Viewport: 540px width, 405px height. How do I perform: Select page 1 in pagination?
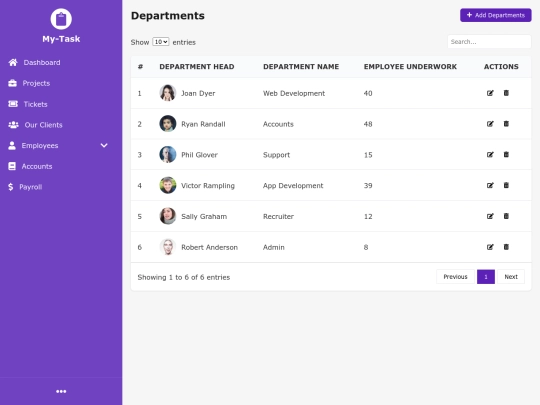486,277
